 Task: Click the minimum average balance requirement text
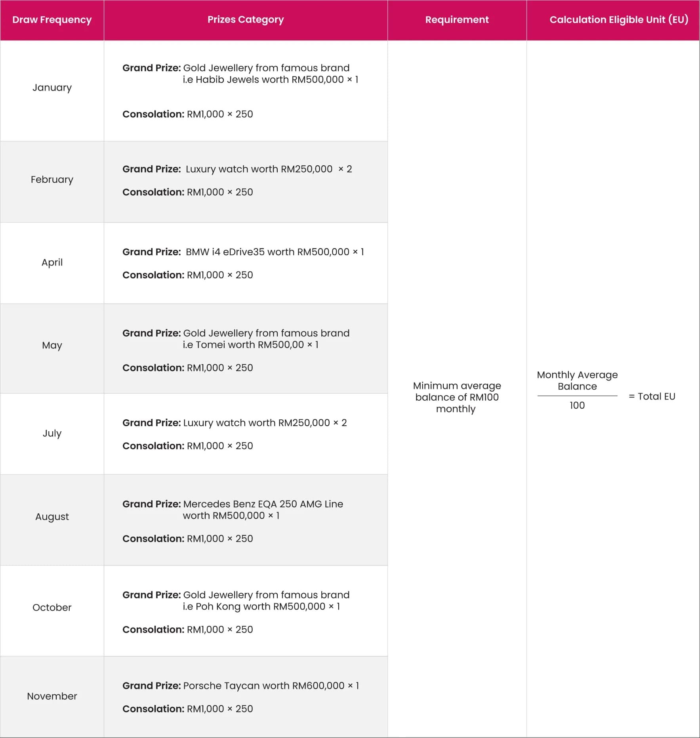[457, 397]
